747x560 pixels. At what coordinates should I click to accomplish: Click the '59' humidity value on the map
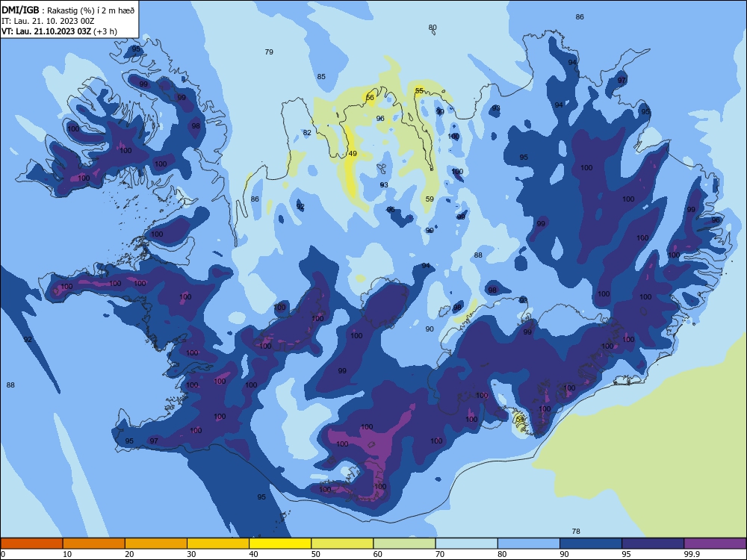[430, 199]
